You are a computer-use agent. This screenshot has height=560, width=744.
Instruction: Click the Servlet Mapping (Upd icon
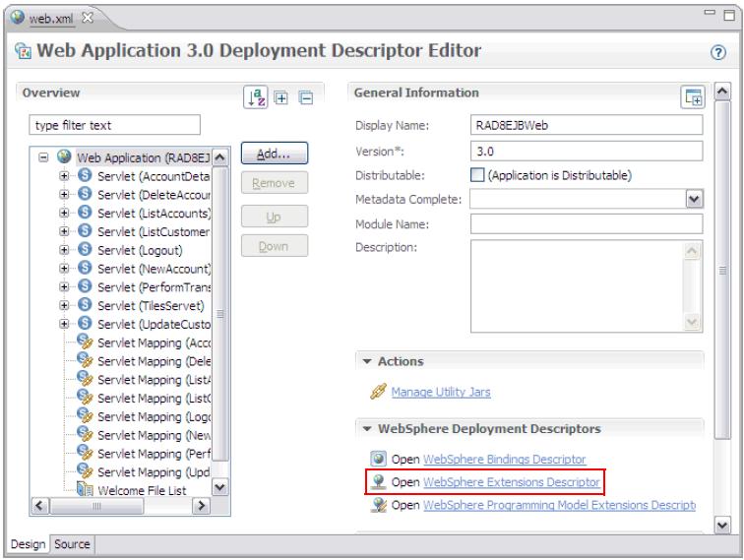pos(85,471)
